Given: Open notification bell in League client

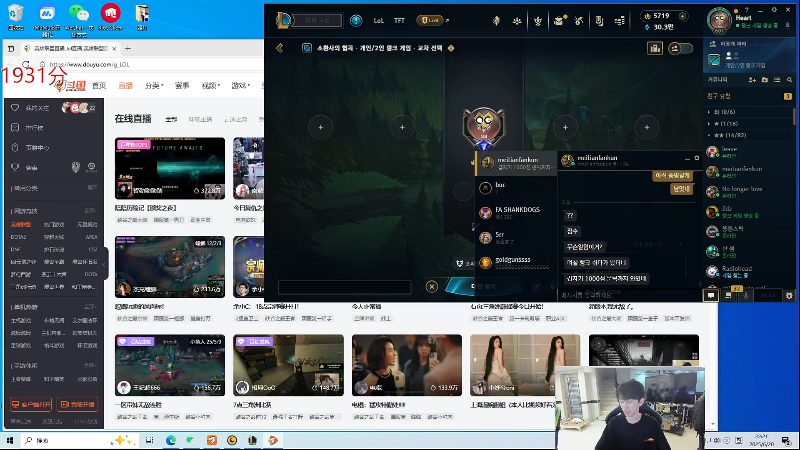Looking at the screenshot, I should [x=788, y=25].
